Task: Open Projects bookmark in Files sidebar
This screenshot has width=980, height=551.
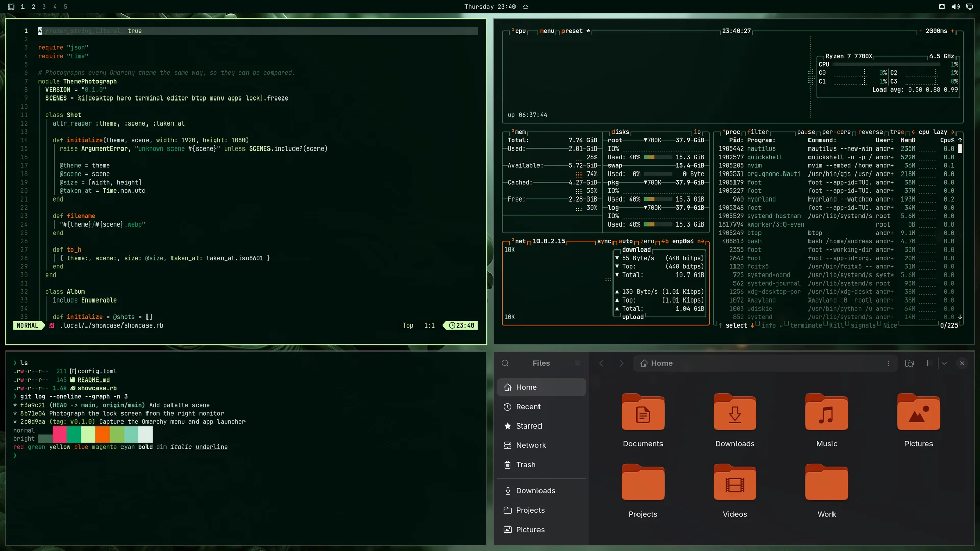Action: point(542,510)
